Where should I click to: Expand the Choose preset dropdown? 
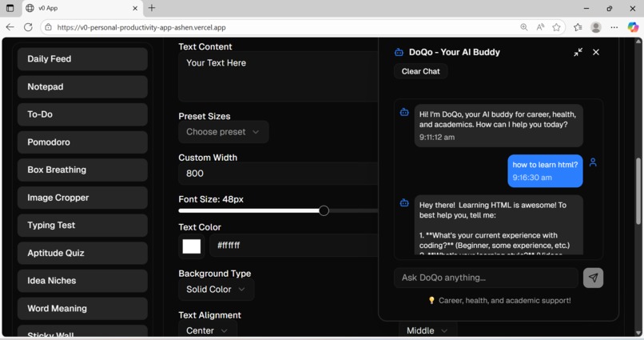(x=224, y=132)
